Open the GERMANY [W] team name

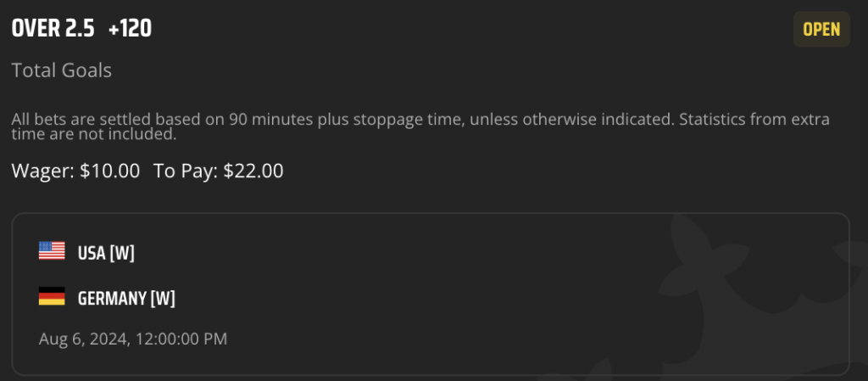coord(126,299)
